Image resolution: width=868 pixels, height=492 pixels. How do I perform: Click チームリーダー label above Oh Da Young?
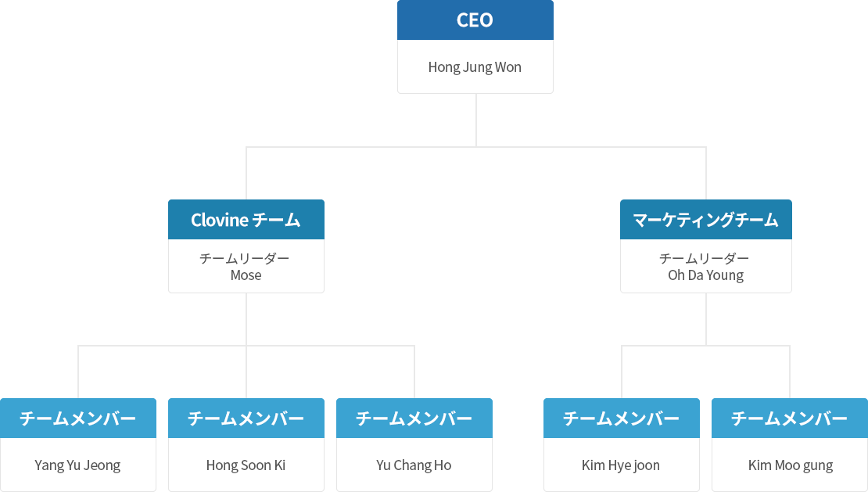704,258
